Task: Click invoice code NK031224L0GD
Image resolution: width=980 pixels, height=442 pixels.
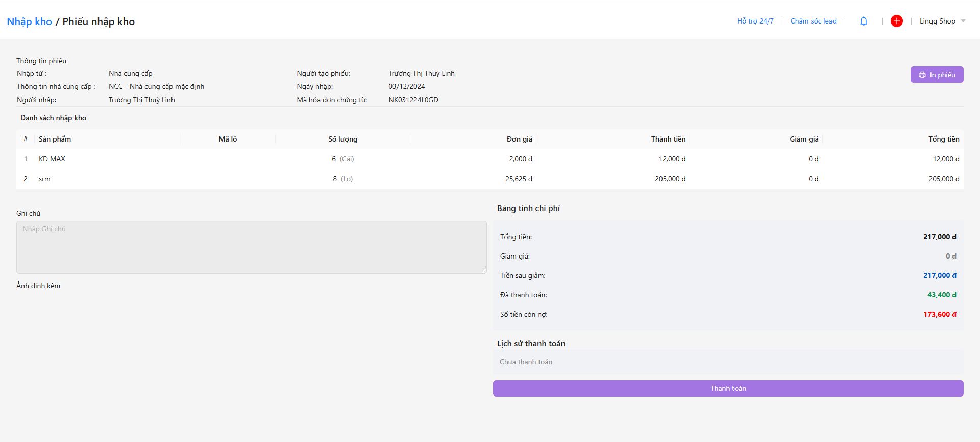Action: point(413,100)
